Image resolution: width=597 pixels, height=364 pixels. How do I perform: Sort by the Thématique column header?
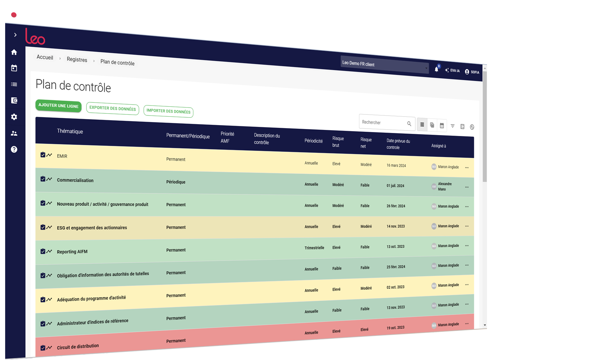[x=70, y=131]
